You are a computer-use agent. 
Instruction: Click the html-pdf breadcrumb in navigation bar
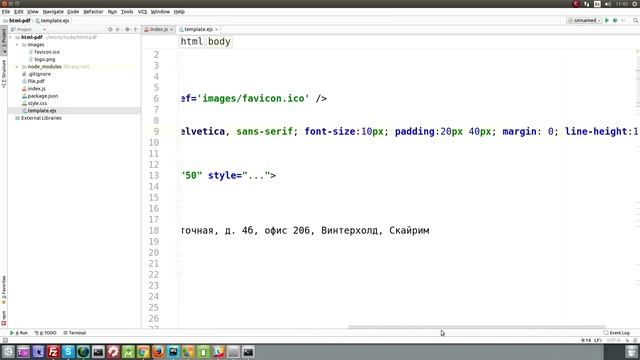point(20,20)
